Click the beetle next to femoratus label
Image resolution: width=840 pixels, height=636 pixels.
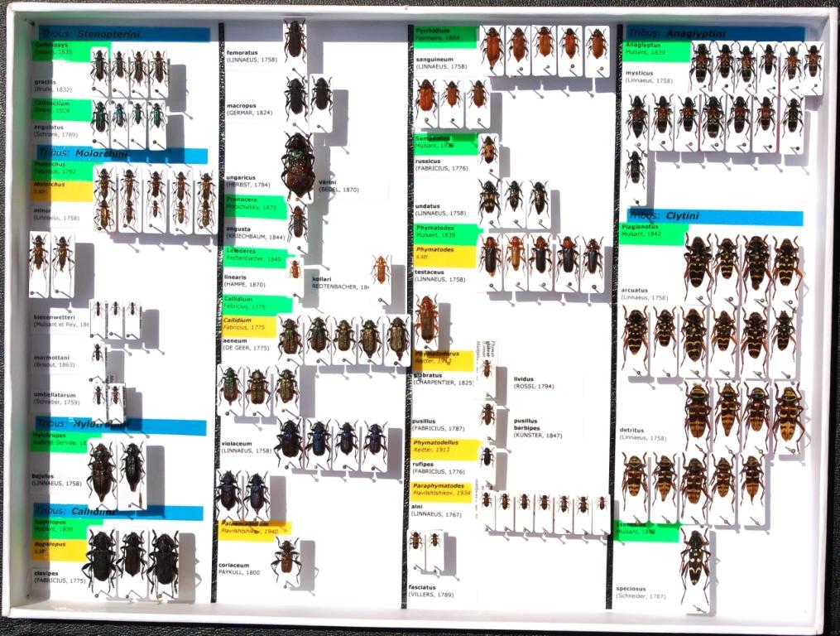click(295, 39)
